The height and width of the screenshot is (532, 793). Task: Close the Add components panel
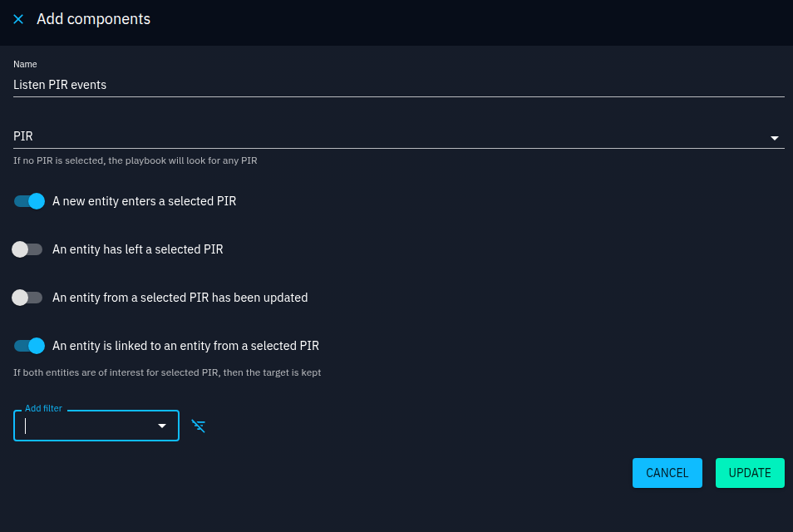(x=18, y=19)
